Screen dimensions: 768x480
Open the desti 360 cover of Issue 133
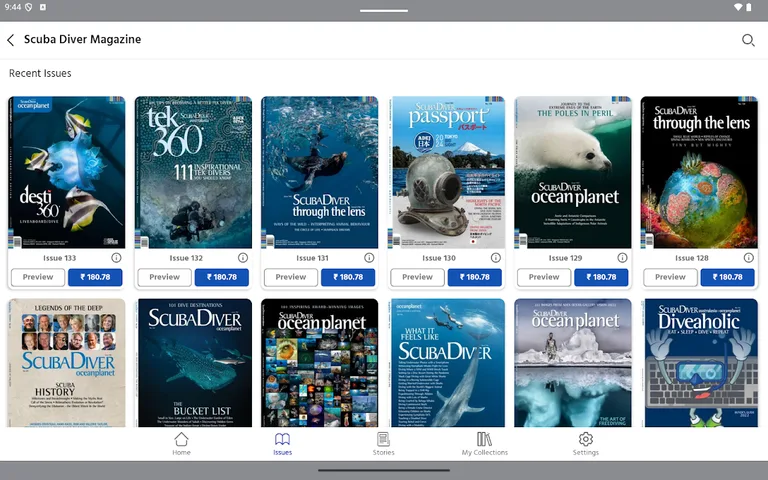point(67,172)
